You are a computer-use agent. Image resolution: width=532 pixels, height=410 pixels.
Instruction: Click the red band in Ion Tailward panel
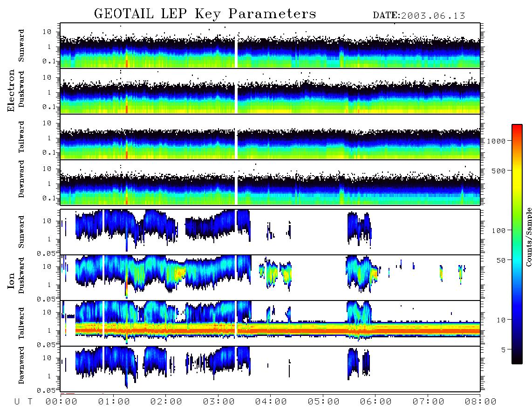coord(278,330)
